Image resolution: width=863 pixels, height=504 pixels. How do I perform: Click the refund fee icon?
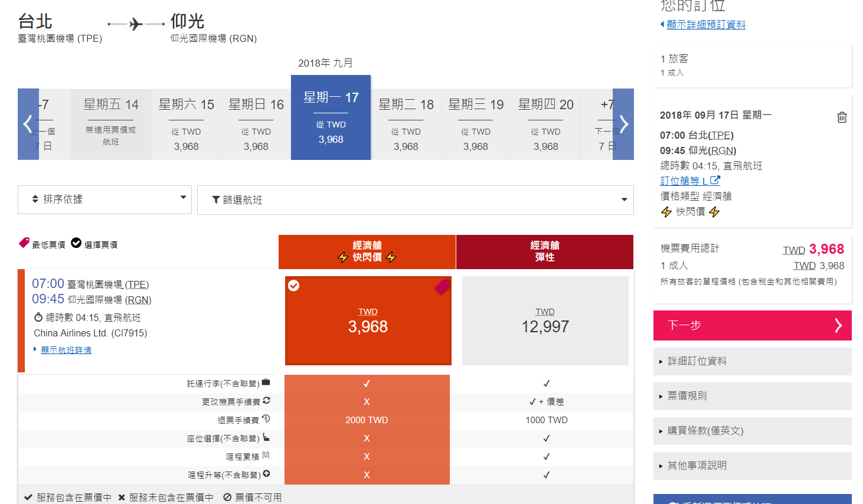pos(266,419)
